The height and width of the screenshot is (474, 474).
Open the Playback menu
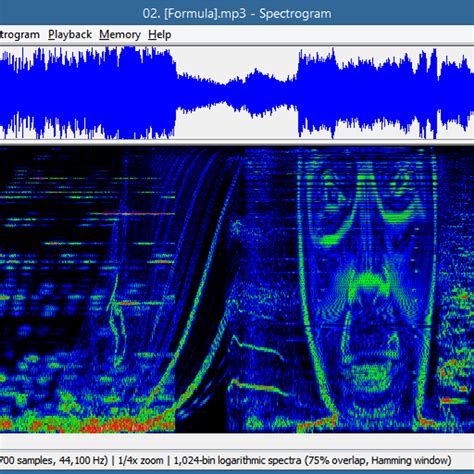[70, 35]
